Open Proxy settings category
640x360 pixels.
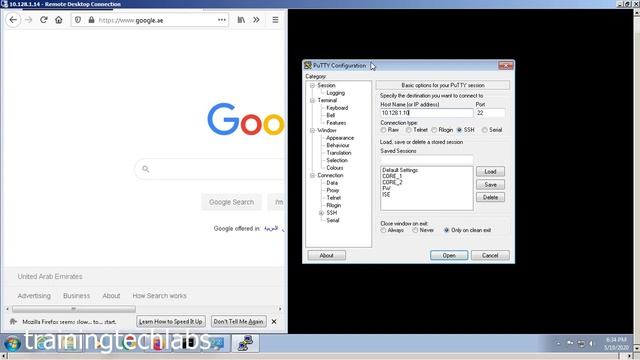[x=333, y=190]
